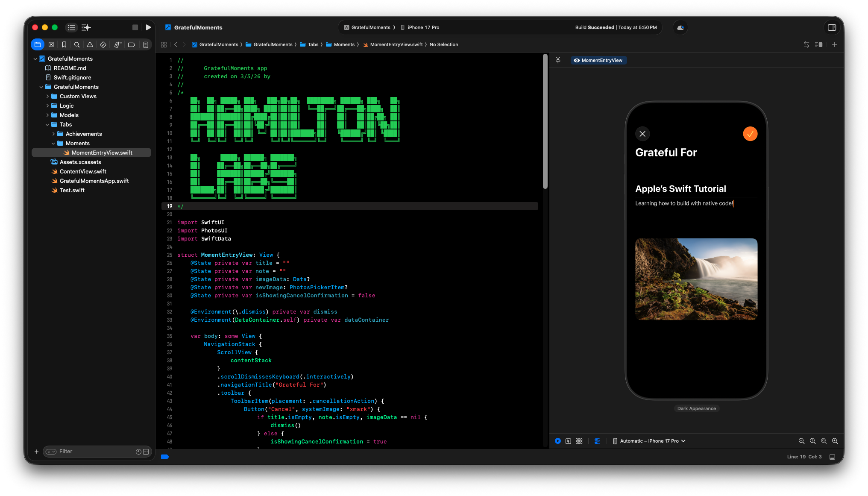Viewport: 868px width, 496px height.
Task: Open the Bookmark navigator
Action: click(x=64, y=44)
